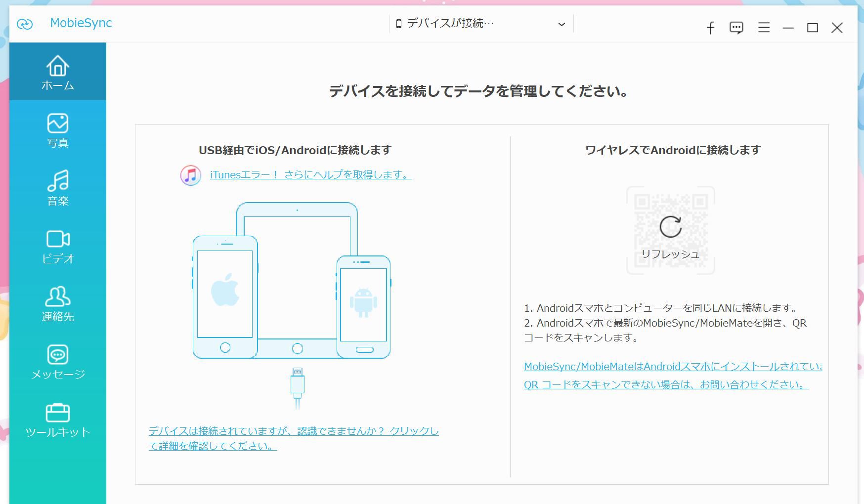Click the USB cable illustration
864x504 pixels.
pyautogui.click(x=297, y=388)
